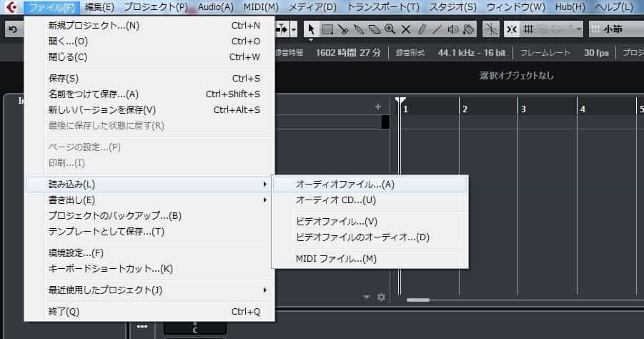The width and height of the screenshot is (644, 339).
Task: Open the 編集(E) menu
Action: coord(99,7)
